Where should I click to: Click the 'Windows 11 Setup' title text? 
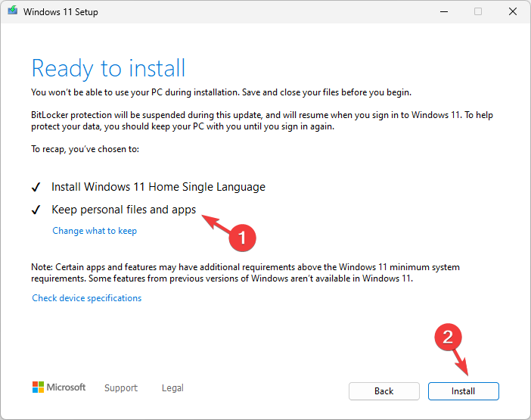(61, 12)
